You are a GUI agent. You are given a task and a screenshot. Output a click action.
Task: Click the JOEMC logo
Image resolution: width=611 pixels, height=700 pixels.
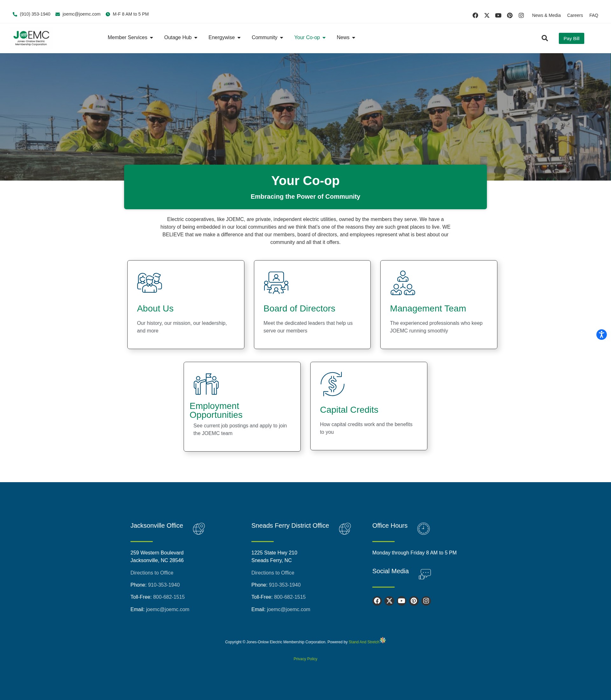point(32,38)
